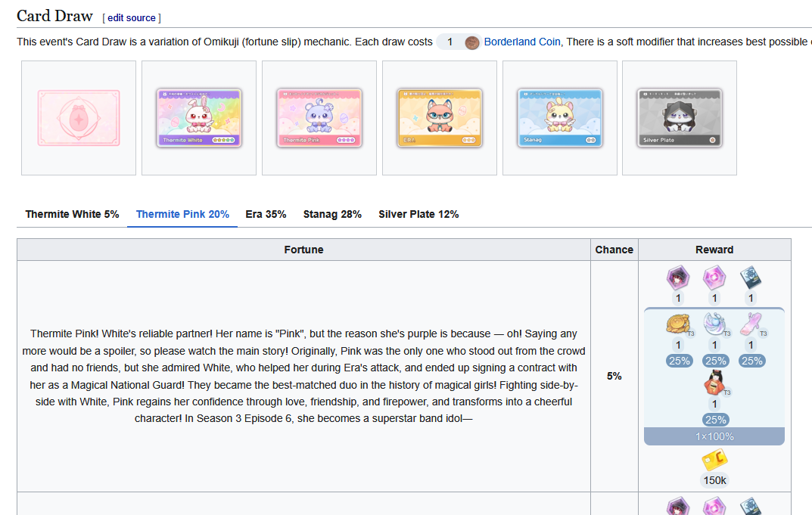
Task: Click the Reward column header
Action: tap(714, 250)
